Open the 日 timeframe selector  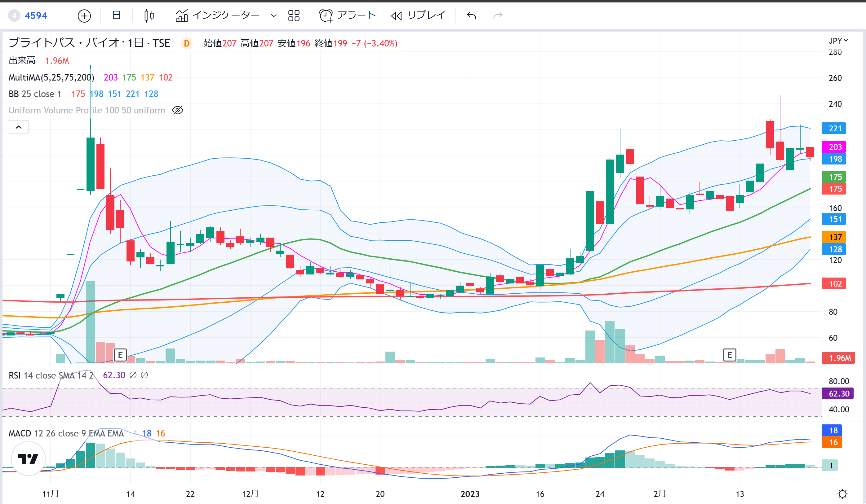point(117,15)
